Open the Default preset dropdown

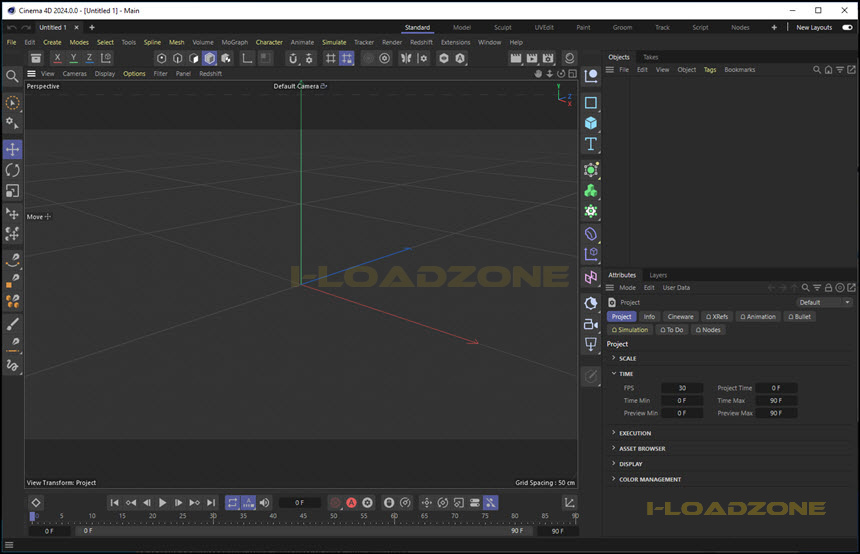click(x=824, y=302)
